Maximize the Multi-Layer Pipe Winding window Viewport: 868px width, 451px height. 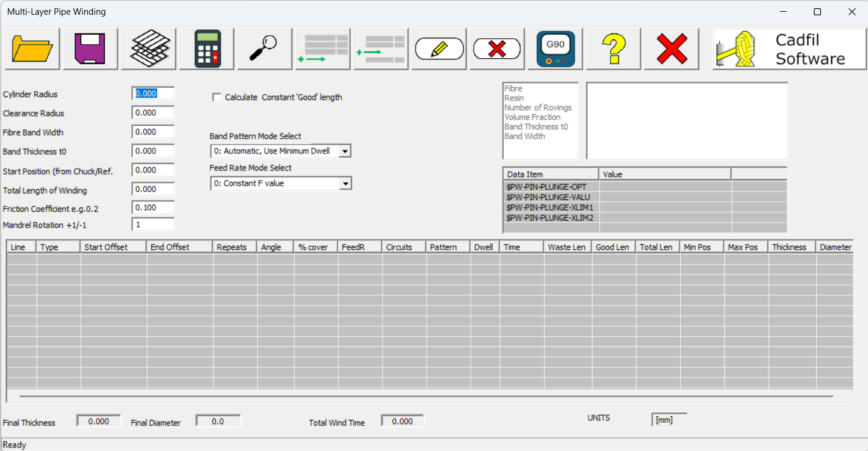[817, 12]
